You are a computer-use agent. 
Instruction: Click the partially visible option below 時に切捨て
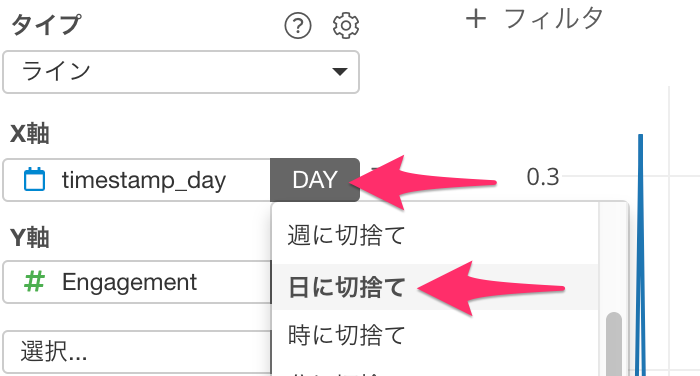(x=346, y=372)
